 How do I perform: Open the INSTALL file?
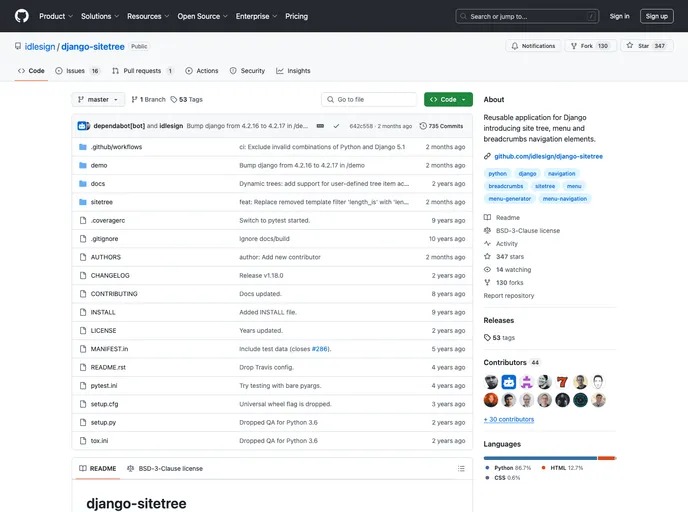click(103, 312)
